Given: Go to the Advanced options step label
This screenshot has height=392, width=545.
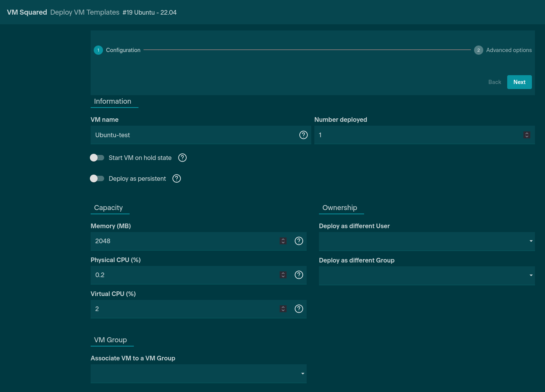Looking at the screenshot, I should (x=509, y=50).
